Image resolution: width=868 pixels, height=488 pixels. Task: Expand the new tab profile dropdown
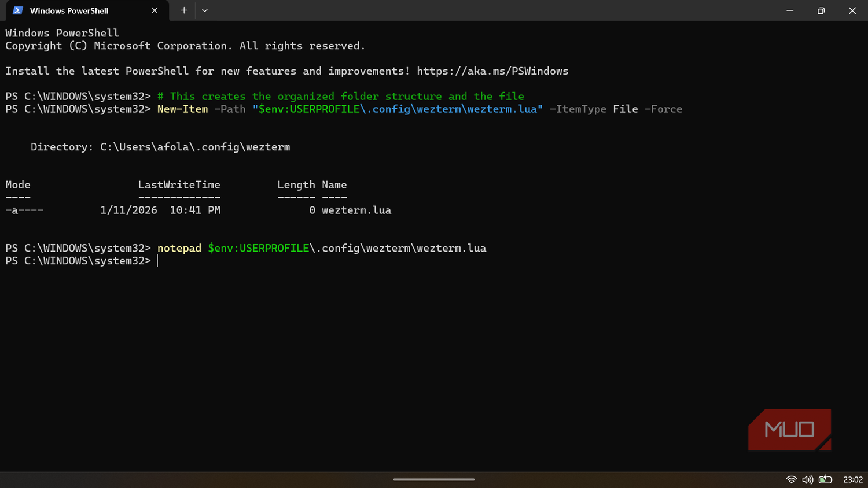tap(205, 10)
